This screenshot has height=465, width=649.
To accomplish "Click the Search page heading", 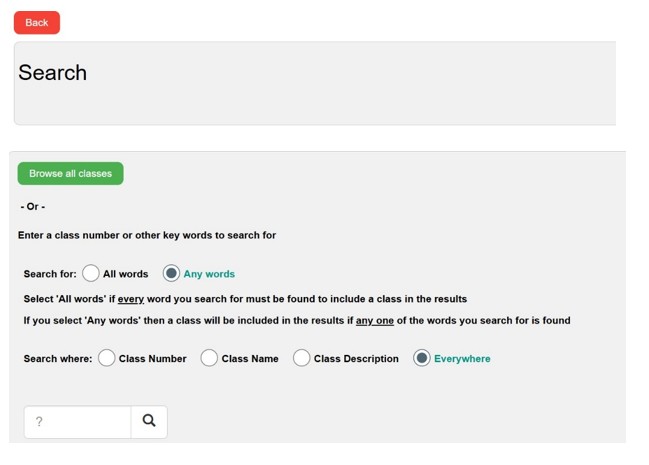I will pyautogui.click(x=53, y=73).
